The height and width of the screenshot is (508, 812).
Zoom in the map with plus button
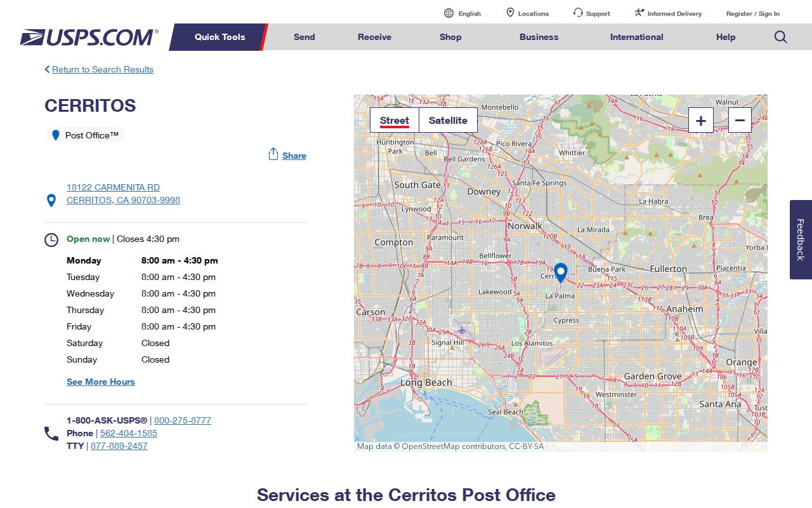coord(701,120)
